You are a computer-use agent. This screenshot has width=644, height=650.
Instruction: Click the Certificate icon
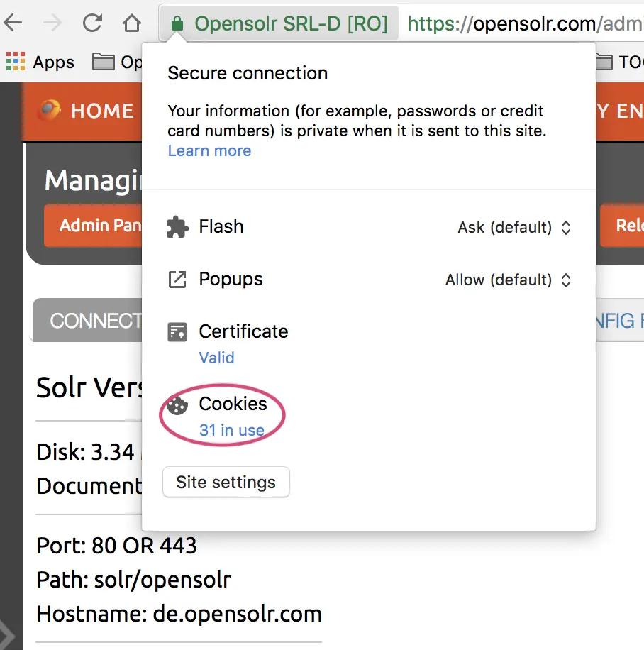pyautogui.click(x=177, y=331)
